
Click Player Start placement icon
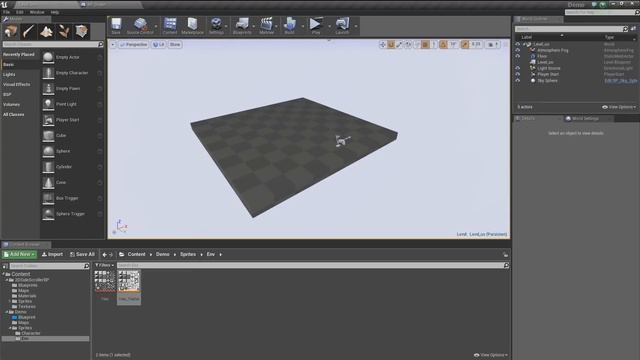coord(48,120)
